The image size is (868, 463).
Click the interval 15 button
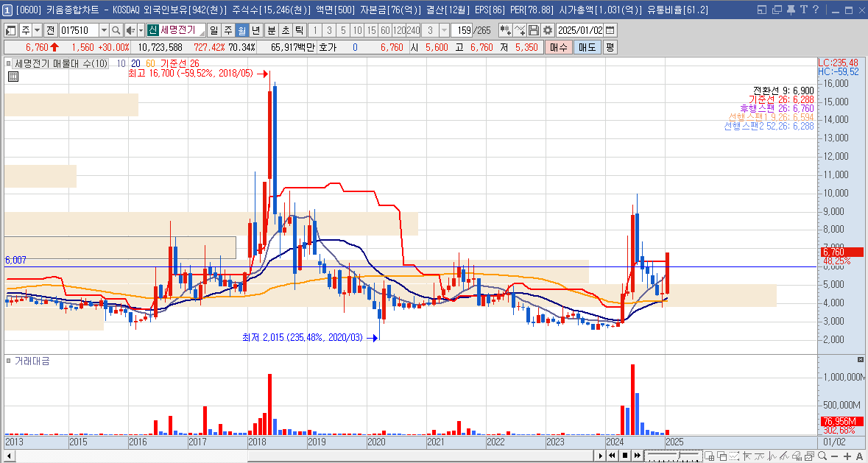[x=372, y=30]
